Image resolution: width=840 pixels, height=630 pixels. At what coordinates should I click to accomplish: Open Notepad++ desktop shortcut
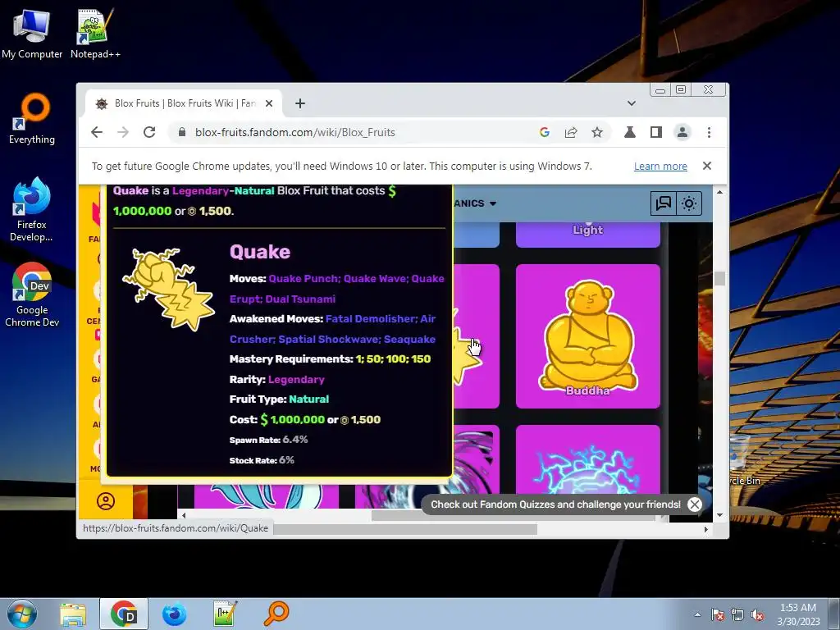[95, 33]
